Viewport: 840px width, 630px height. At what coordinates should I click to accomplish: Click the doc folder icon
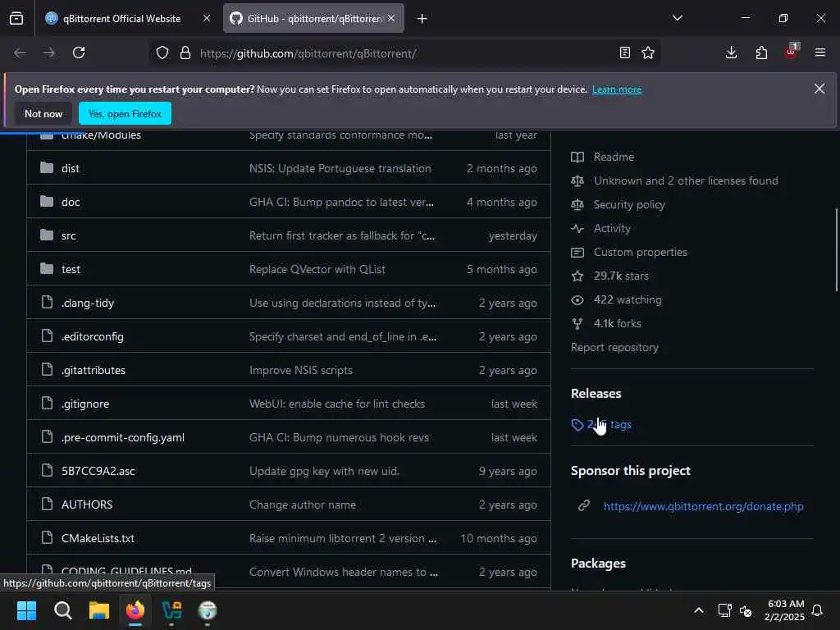pyautogui.click(x=47, y=202)
